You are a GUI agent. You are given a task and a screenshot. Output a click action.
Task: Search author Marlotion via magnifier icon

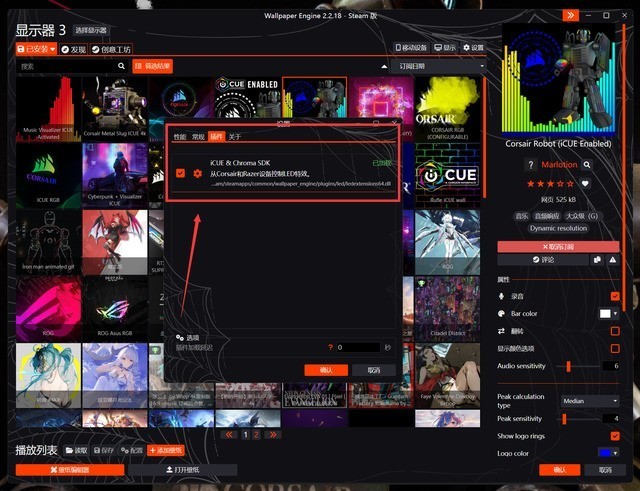(x=587, y=165)
